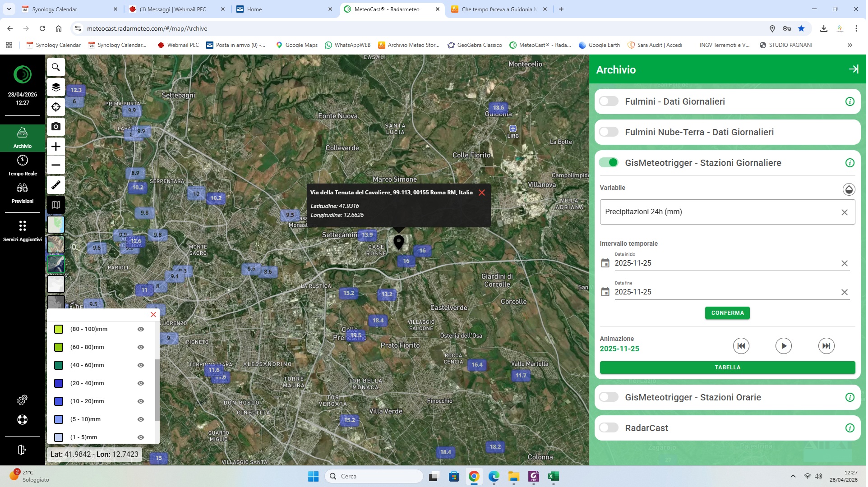Take a map snapshot with camera icon
868x487 pixels.
click(56, 127)
